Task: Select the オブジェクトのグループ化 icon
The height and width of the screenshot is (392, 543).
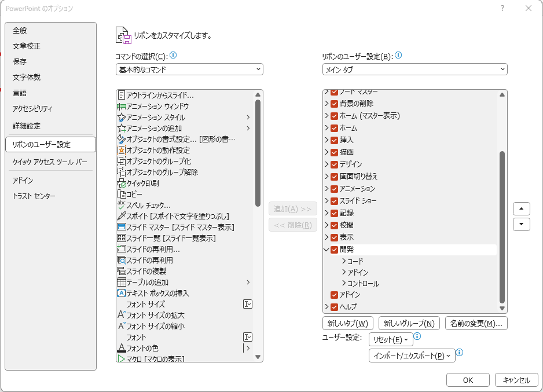Action: tap(122, 161)
